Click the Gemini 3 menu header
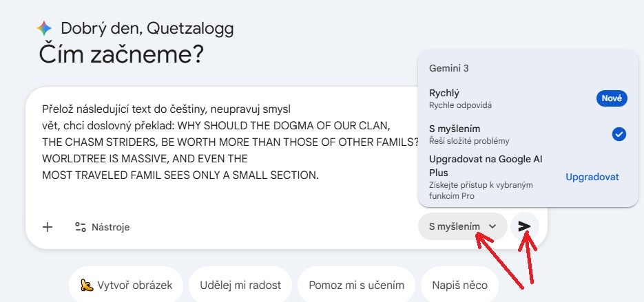 448,68
